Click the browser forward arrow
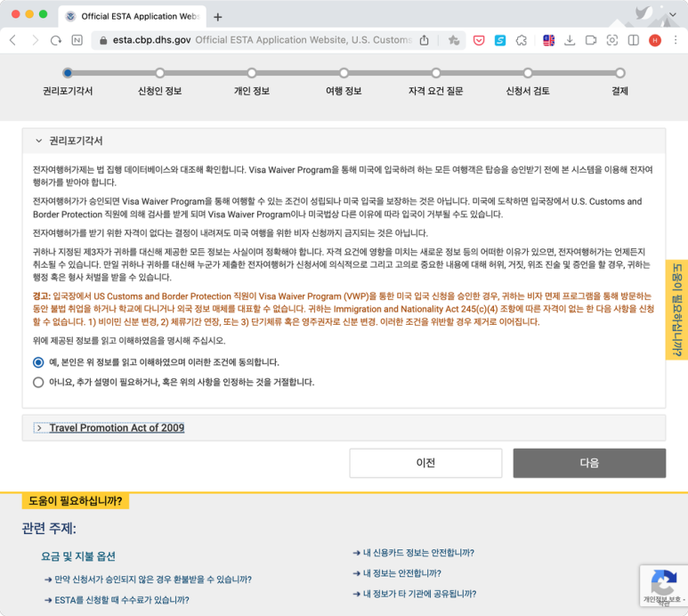The height and width of the screenshot is (616, 688). pos(35,40)
